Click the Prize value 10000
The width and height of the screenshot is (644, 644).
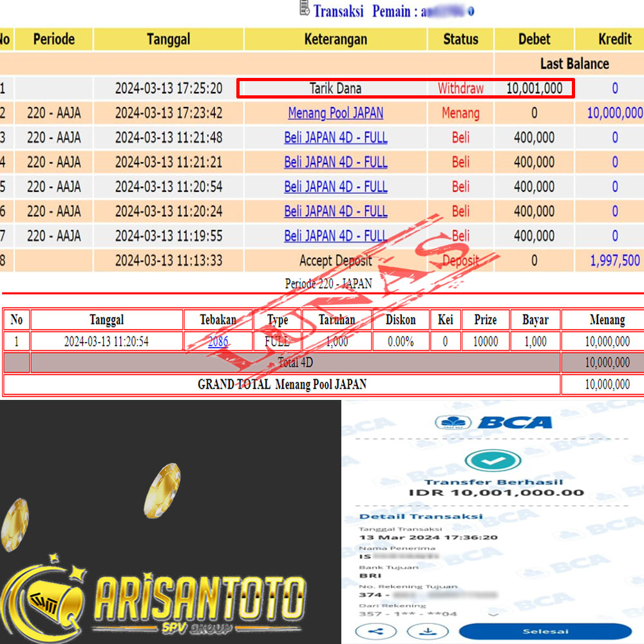click(486, 341)
